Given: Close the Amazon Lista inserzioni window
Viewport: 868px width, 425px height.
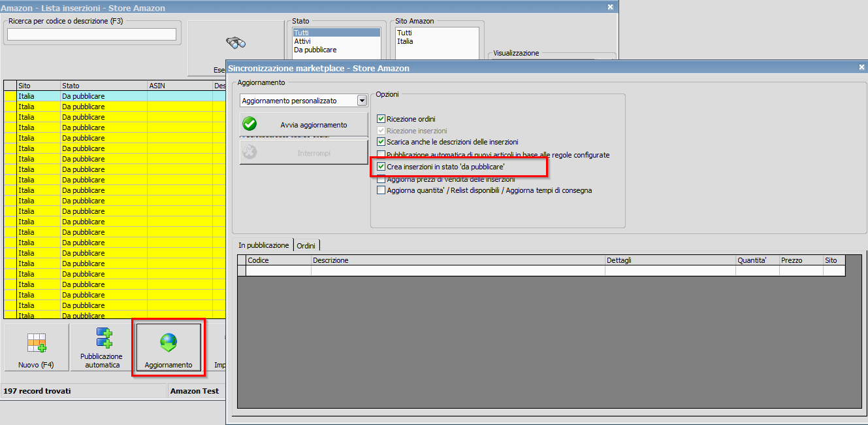Looking at the screenshot, I should tap(610, 7).
